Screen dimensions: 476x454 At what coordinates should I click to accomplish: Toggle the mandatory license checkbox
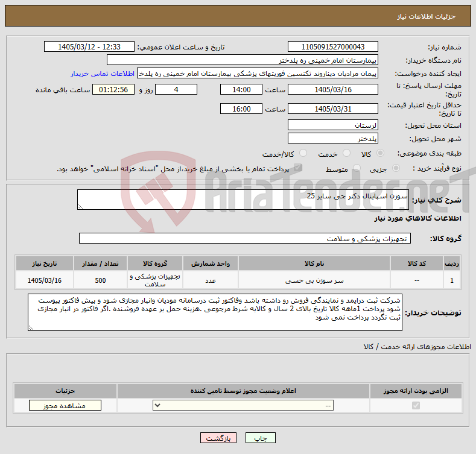coord(416,405)
